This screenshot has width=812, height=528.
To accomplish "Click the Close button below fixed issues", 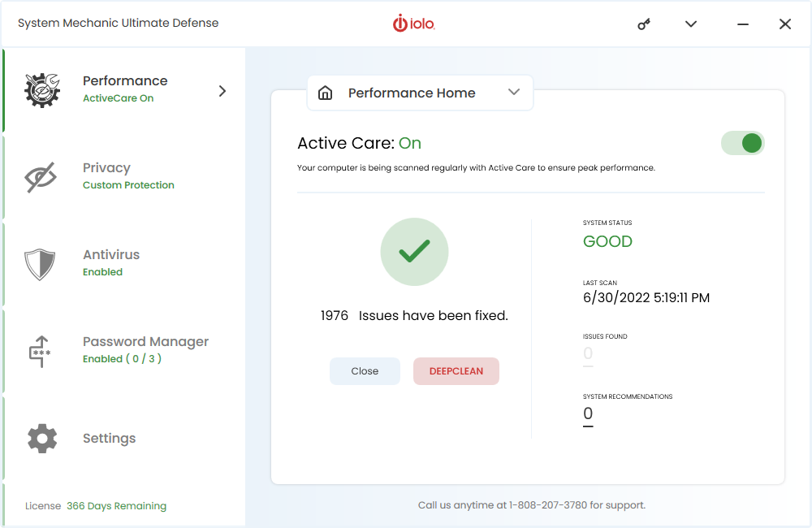I will tap(365, 370).
